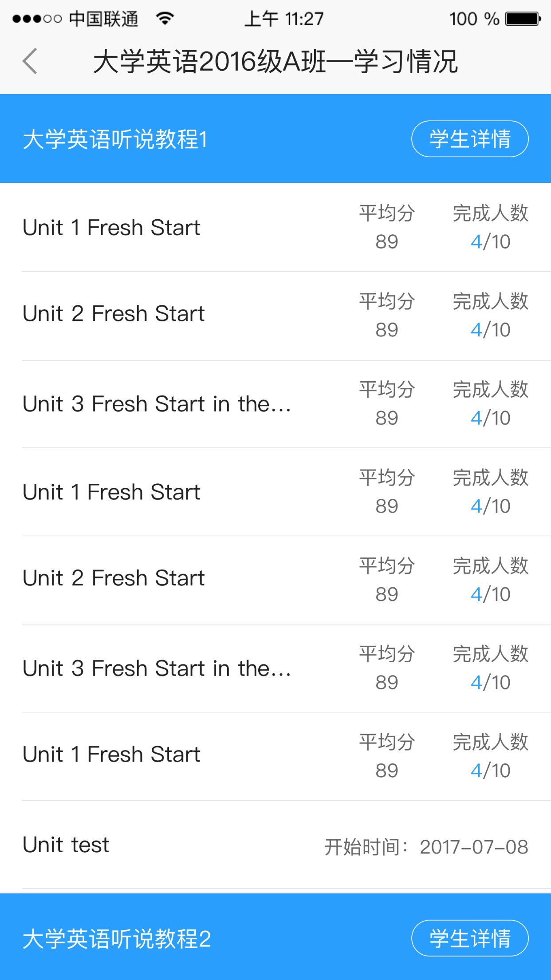
Task: Open 学生详情 for 大学英语听说教程2
Action: tap(469, 938)
